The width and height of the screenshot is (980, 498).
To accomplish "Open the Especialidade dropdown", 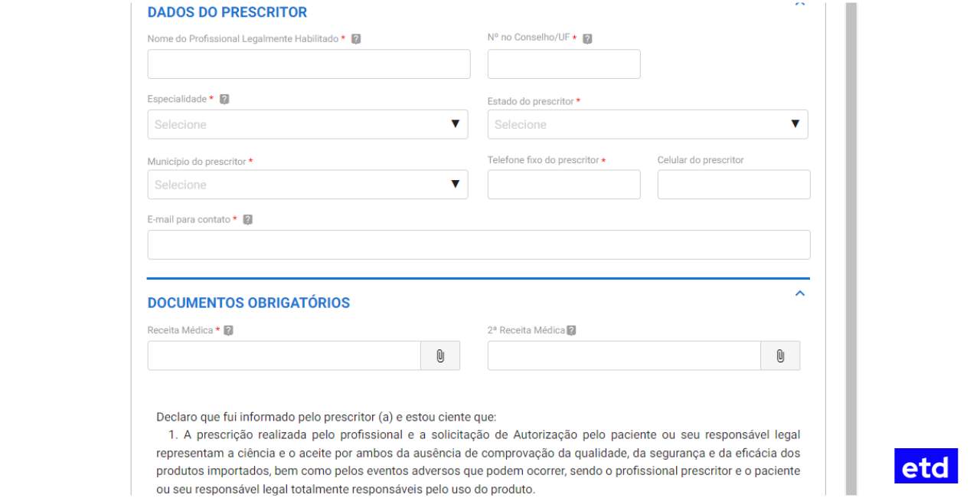I will [307, 124].
